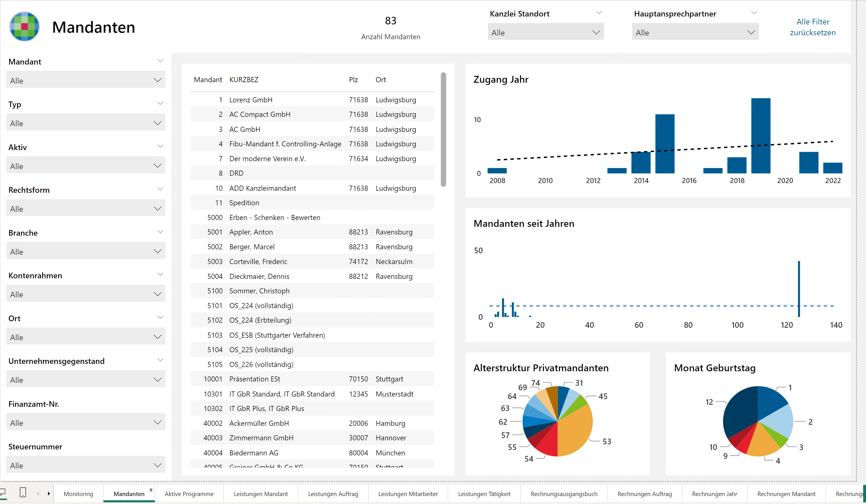Switch to Aktive Programme tab
The width and height of the screenshot is (866, 504).
tap(189, 494)
